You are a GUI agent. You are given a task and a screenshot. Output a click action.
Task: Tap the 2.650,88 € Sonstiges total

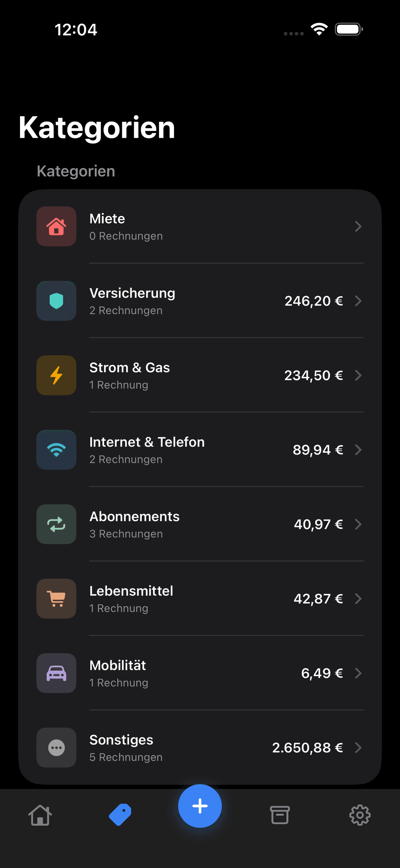[308, 748]
